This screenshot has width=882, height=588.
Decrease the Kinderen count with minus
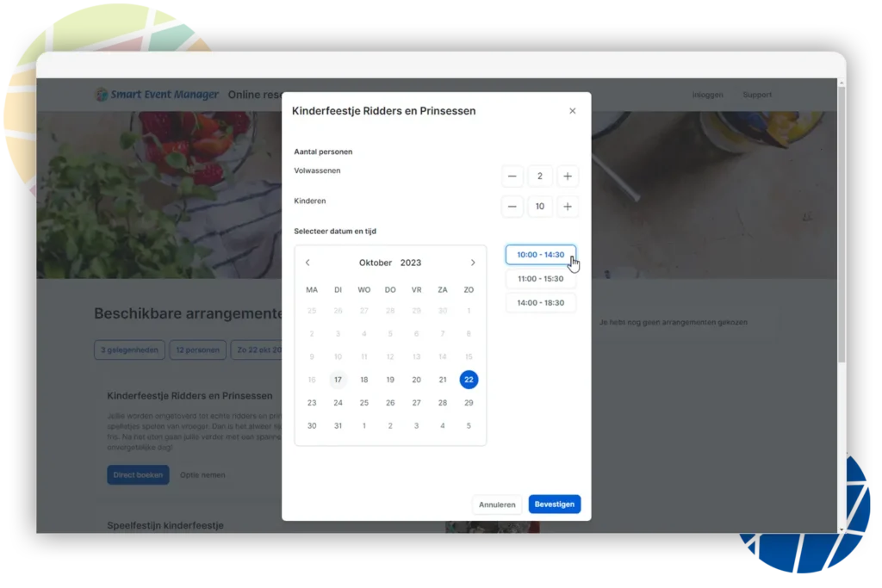point(512,207)
